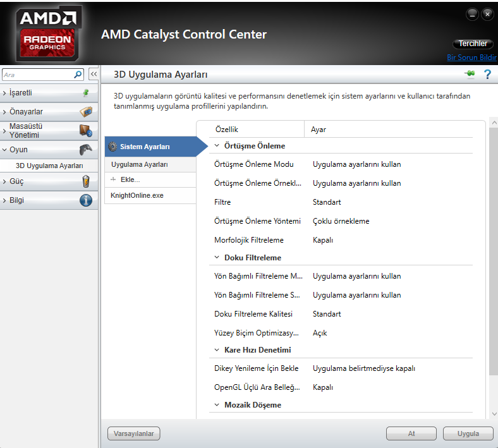The width and height of the screenshot is (498, 448).
Task: Click the OpenGL Üçlü Ara Belleğ... label
Action: click(x=257, y=387)
